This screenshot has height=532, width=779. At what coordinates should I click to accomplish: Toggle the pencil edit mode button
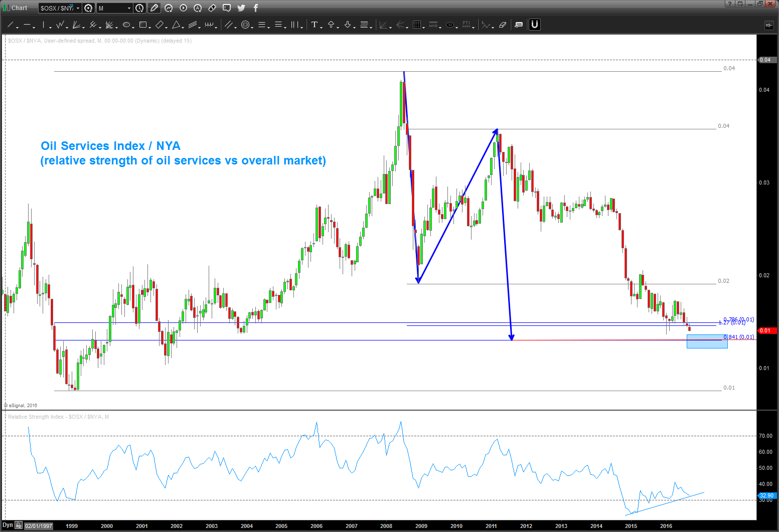154,8
